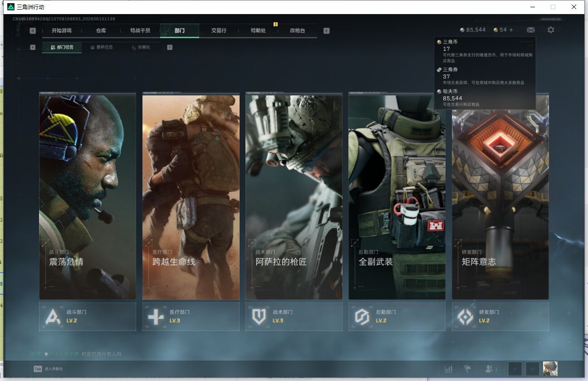Click the 哈夫币 85,544 row in tooltip
This screenshot has width=588, height=381.
coord(485,98)
